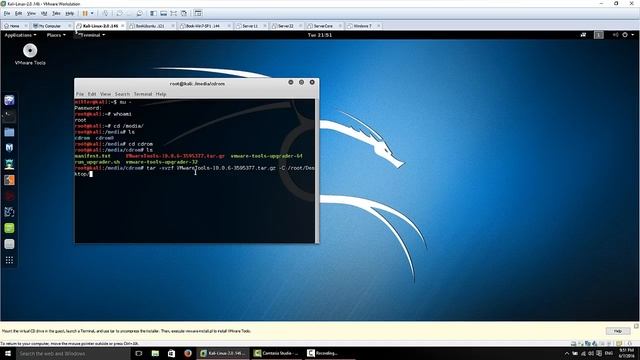Click the VMware Tools hint bar Help button

tap(617, 331)
